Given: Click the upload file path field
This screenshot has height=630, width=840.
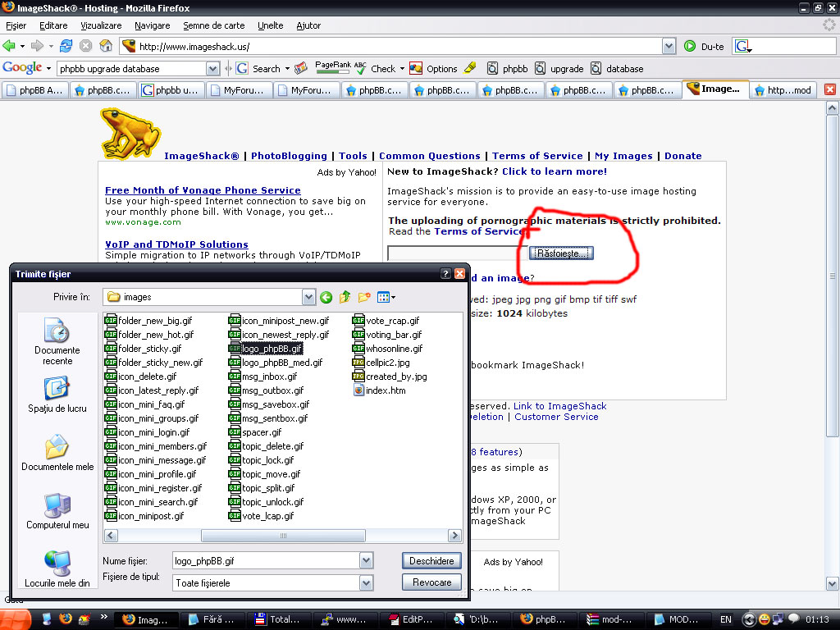Looking at the screenshot, I should [x=458, y=253].
